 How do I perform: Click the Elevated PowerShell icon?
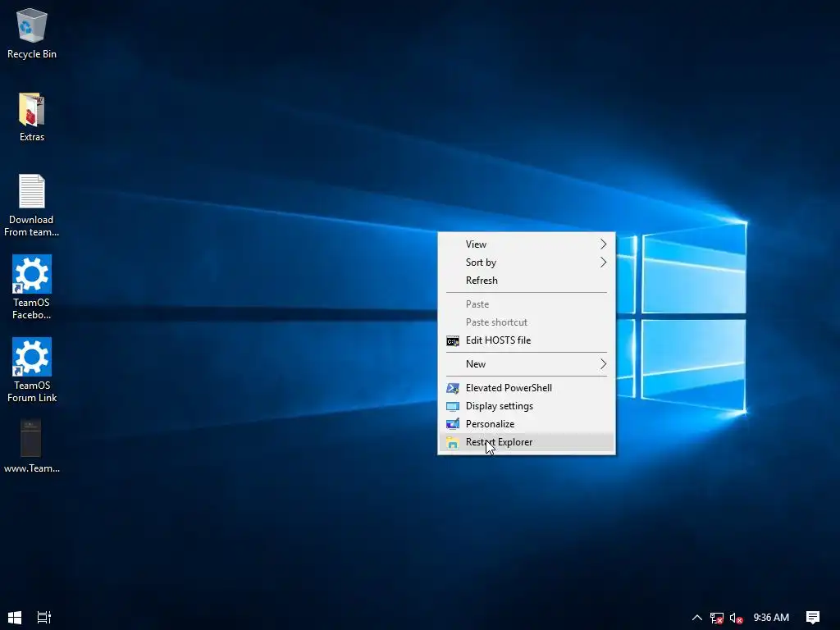tap(453, 388)
